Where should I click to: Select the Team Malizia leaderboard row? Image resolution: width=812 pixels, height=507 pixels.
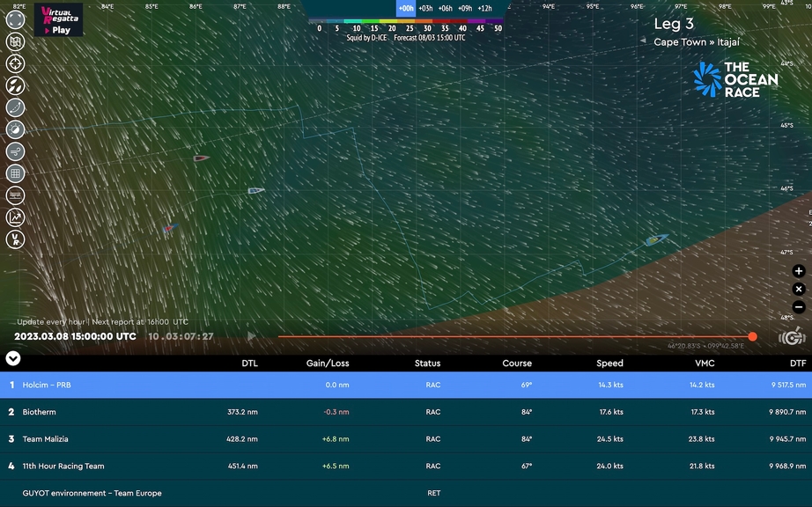406,439
